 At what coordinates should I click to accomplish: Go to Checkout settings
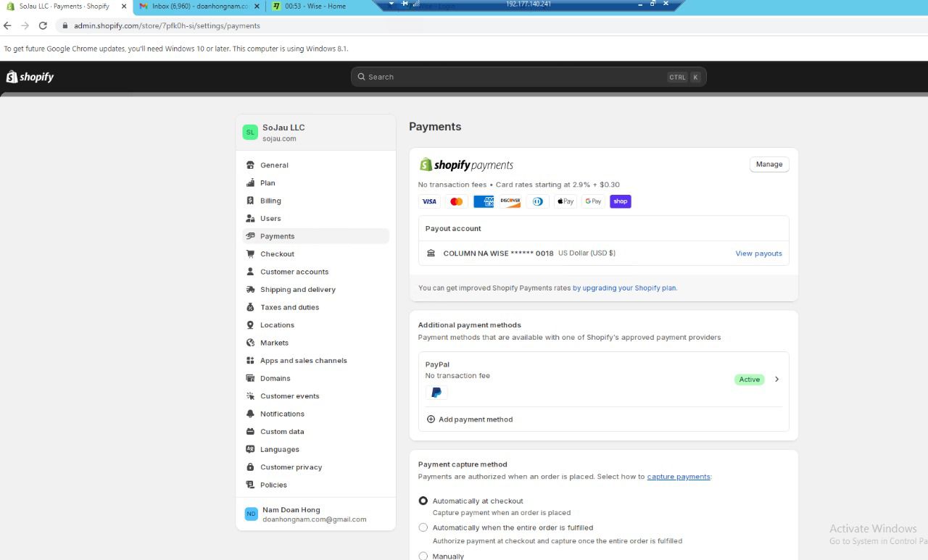(x=315, y=254)
